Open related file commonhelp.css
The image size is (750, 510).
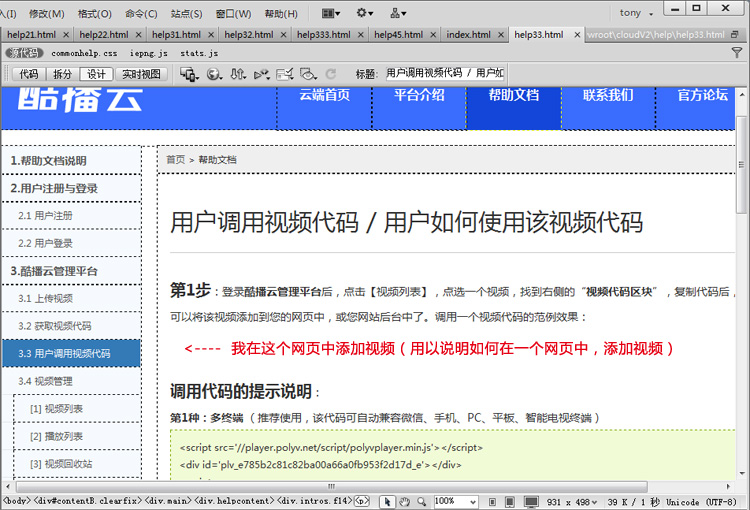click(x=84, y=52)
